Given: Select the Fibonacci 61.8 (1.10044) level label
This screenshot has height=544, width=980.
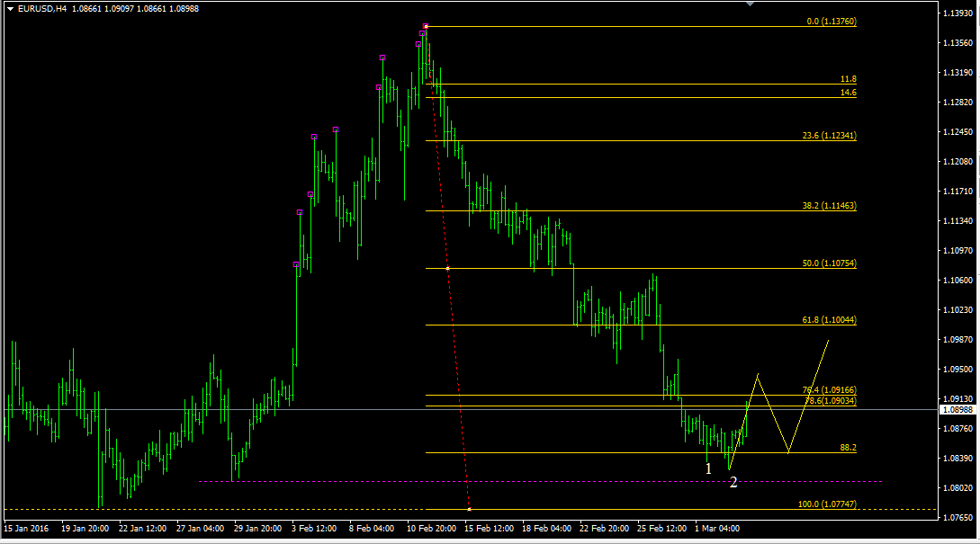Looking at the screenshot, I should tap(830, 320).
